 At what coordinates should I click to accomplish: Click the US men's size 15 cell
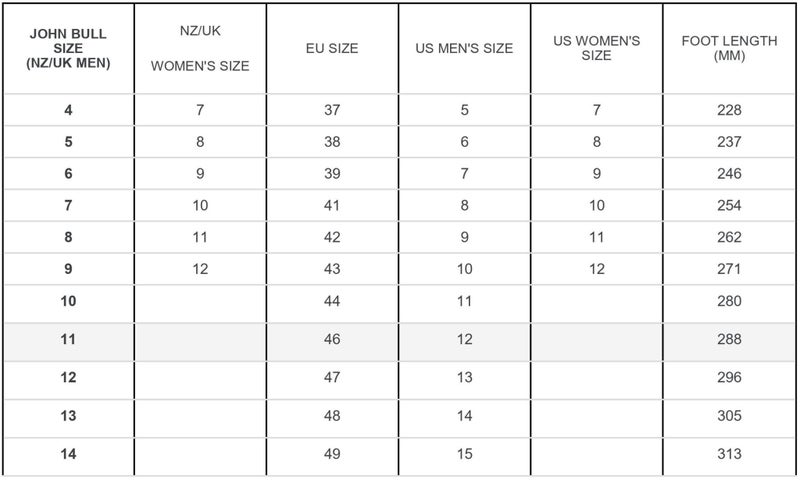[464, 454]
